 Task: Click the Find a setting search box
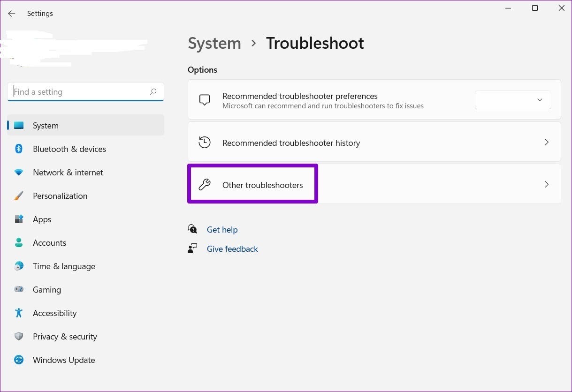80,92
